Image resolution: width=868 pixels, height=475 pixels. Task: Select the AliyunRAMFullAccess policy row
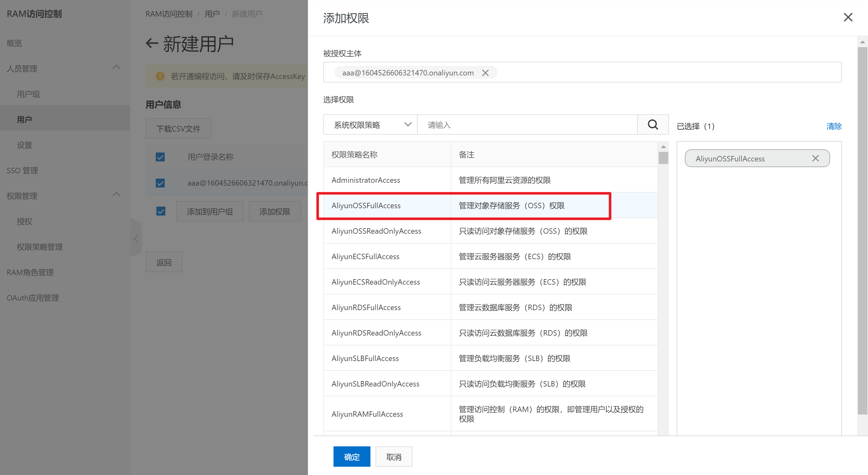[x=490, y=414]
